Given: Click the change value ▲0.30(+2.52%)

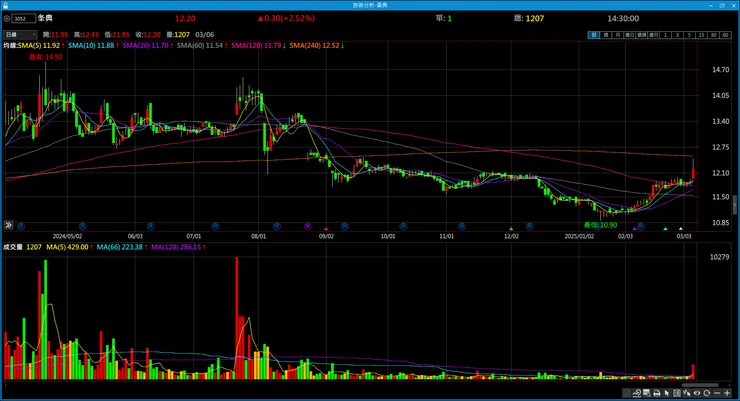Looking at the screenshot, I should [286, 18].
